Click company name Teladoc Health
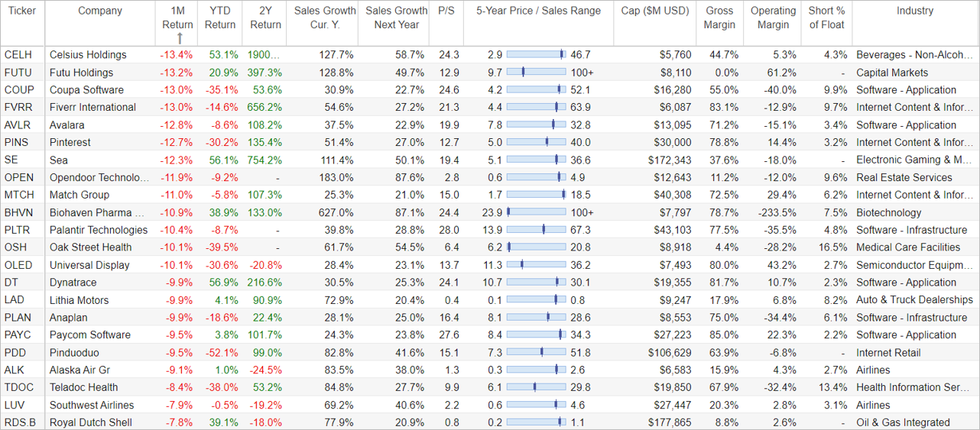Viewport: 980px width, 430px height. 84,387
